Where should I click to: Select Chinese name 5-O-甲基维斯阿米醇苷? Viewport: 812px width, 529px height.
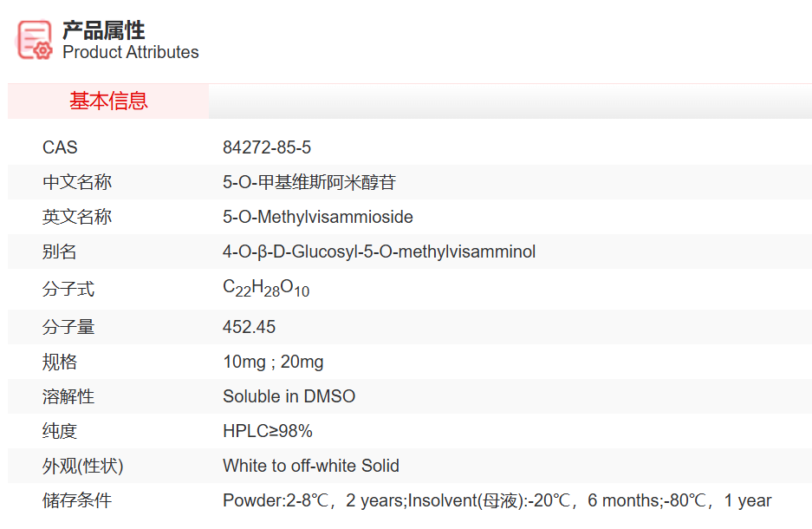pyautogui.click(x=309, y=183)
